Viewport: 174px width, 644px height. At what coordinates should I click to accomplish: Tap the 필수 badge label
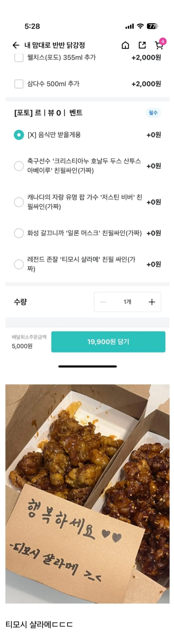153,113
